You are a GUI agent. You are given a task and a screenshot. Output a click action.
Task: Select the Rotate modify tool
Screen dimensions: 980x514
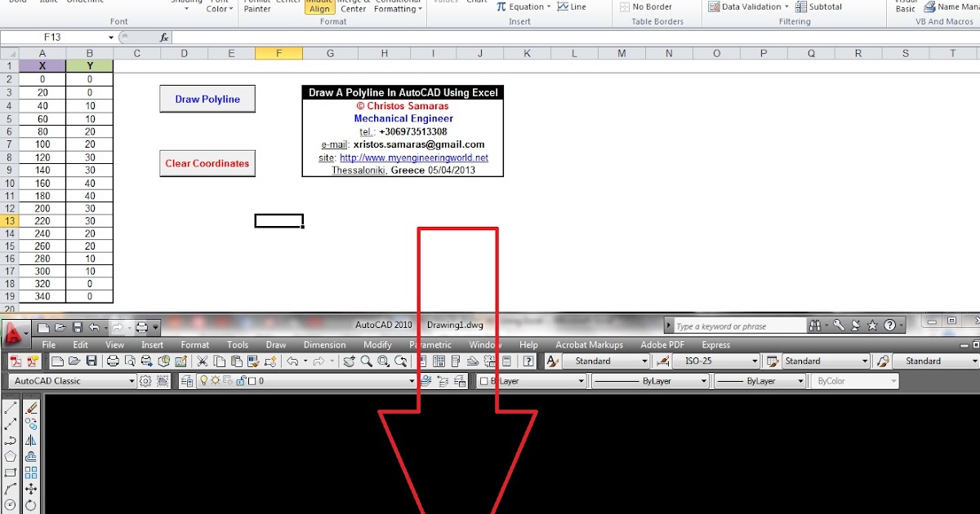[31, 506]
